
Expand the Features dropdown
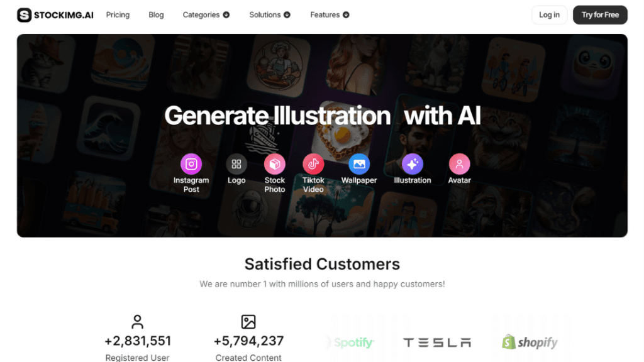coord(330,15)
